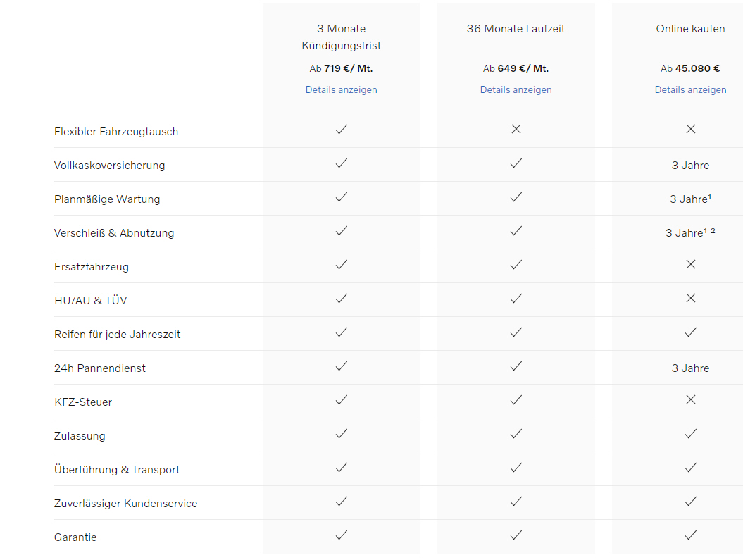Click the Planmäßige Wartung row label
Image resolution: width=743 pixels, height=560 pixels.
[x=107, y=199]
